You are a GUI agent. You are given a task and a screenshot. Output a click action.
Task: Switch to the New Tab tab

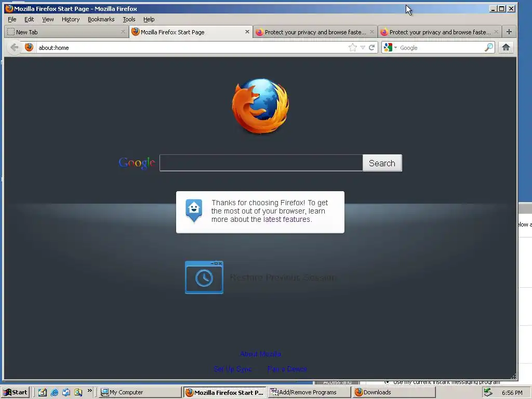click(66, 32)
